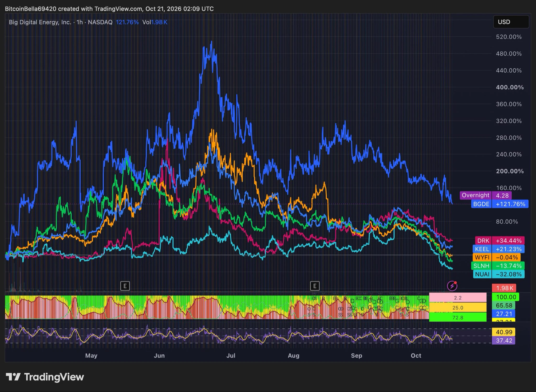The image size is (536, 392).
Task: Click the first earnings E marker in May
Action: (125, 286)
